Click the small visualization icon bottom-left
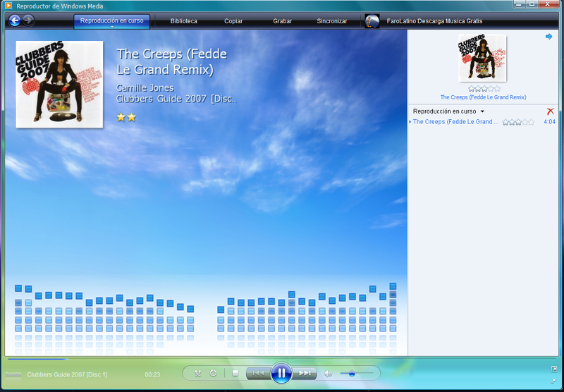 click(13, 375)
